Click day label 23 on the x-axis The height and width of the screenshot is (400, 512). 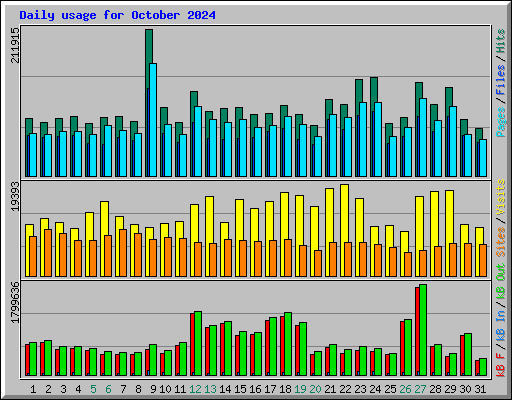point(360,389)
